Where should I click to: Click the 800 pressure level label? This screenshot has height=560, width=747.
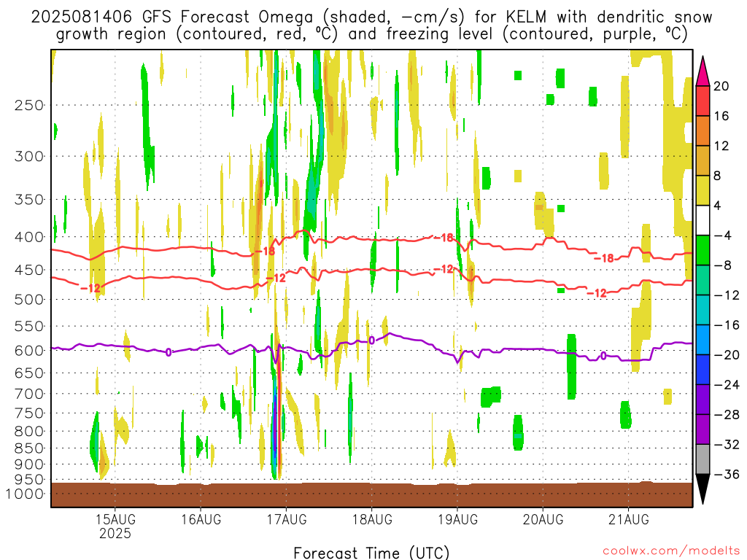coord(29,432)
